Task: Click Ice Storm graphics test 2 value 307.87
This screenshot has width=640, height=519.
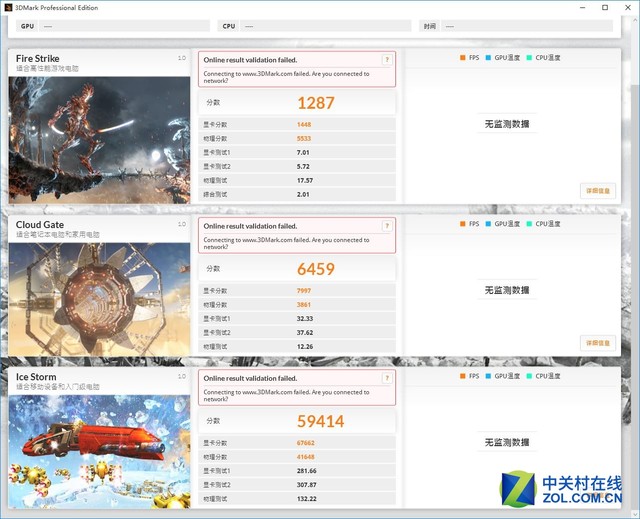Action: click(307, 485)
